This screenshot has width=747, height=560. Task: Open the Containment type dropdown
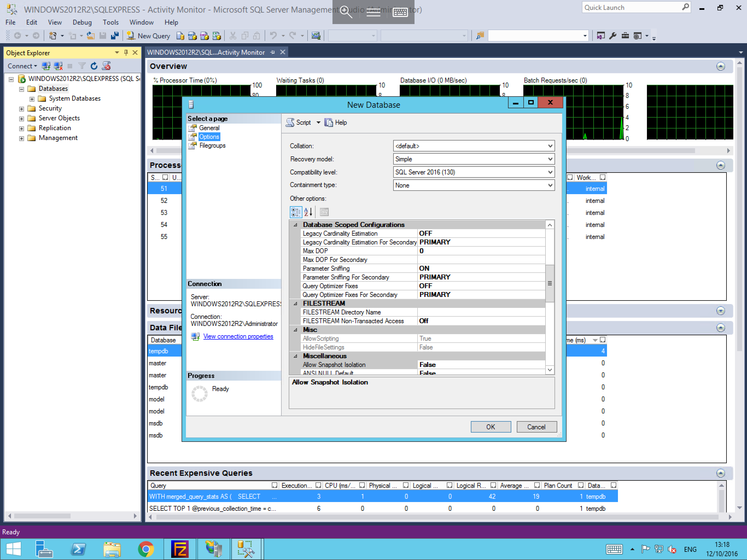point(550,185)
